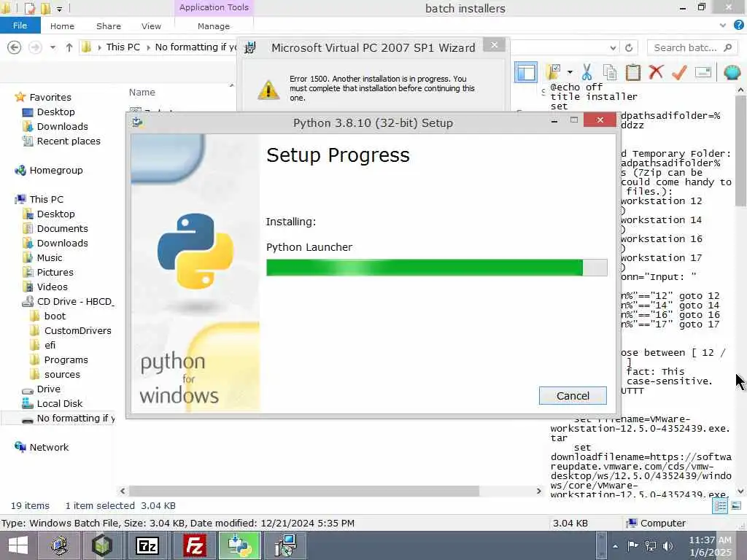
Task: Sort files by the Name column
Action: (x=142, y=93)
